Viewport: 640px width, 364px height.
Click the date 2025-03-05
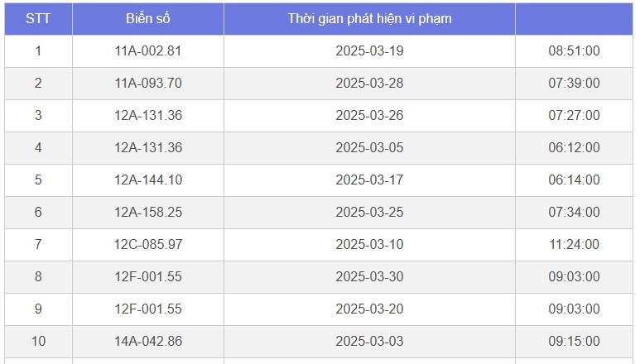point(369,148)
